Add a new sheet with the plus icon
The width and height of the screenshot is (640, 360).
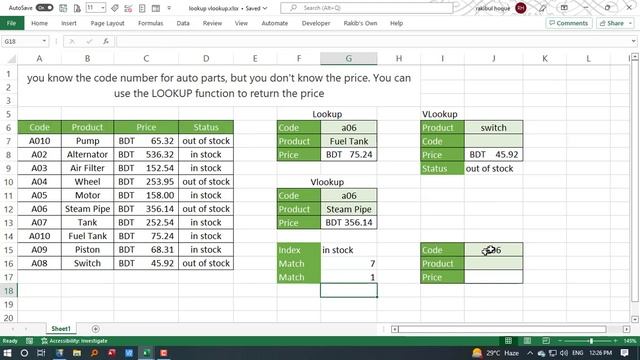tap(96, 329)
